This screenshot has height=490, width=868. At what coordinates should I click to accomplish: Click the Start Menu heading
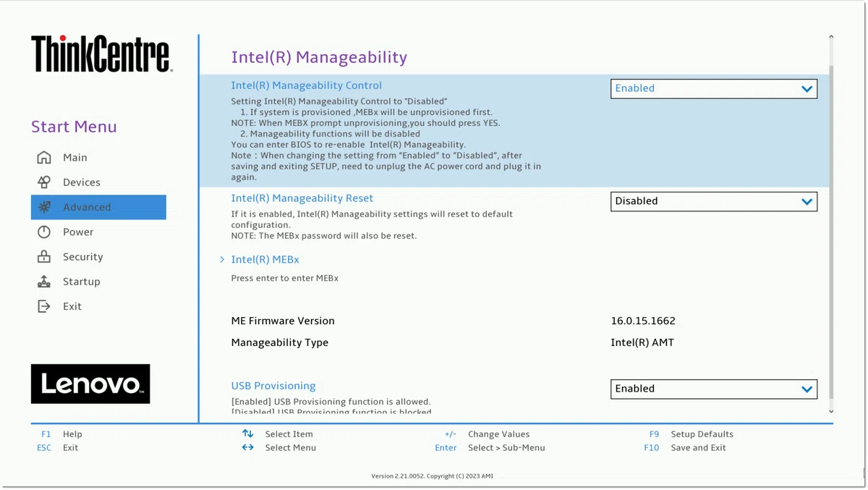pos(74,127)
